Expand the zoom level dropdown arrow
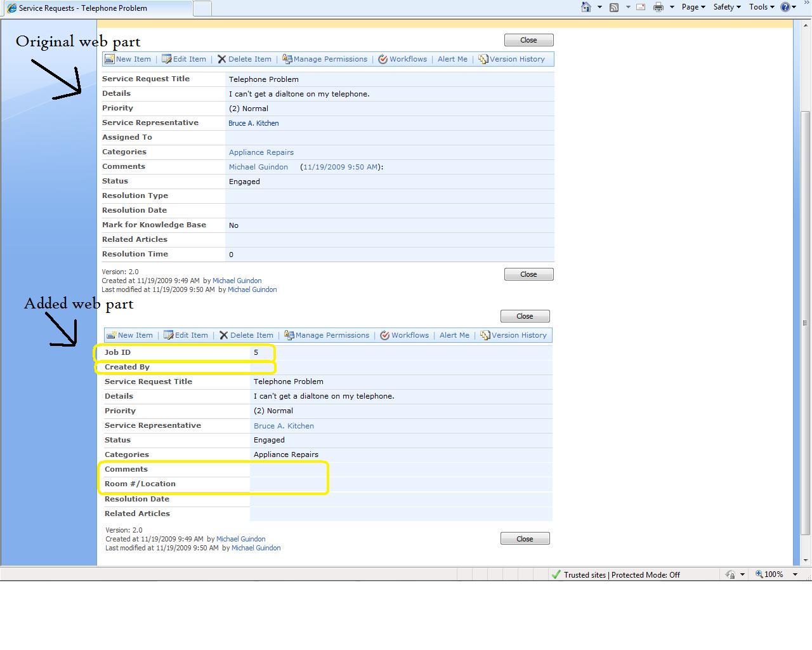812x650 pixels. click(795, 574)
